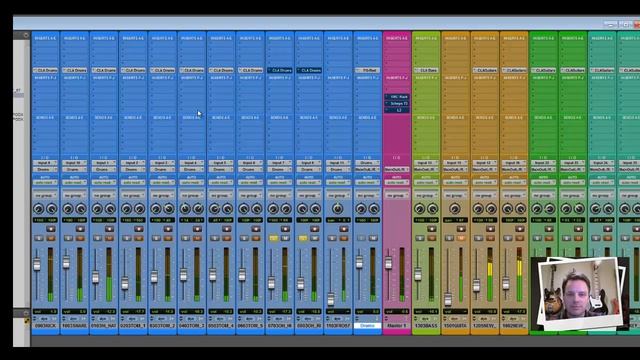This screenshot has height=360, width=640.
Task: Select right pan knob of TOM_4 track
Action: point(228,209)
